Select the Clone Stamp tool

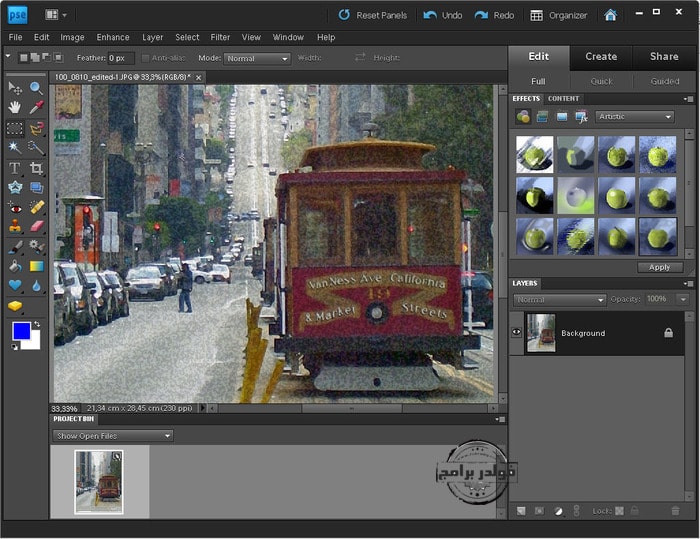15,226
